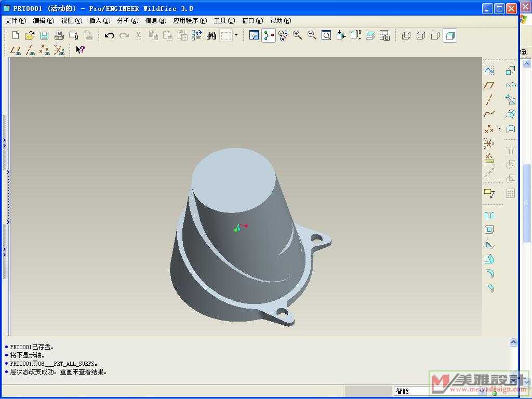Switch to Wireframe display style
The height and width of the screenshot is (399, 532).
[x=406, y=35]
